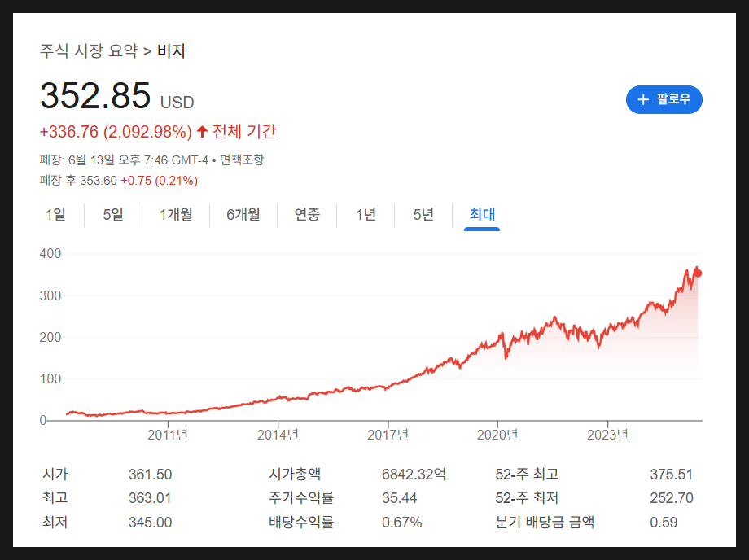
Task: Click the 2017년 axis label
Action: click(x=388, y=435)
